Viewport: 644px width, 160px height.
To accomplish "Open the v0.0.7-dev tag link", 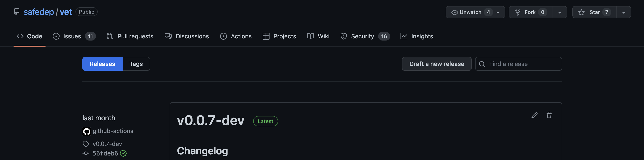I will point(107,144).
